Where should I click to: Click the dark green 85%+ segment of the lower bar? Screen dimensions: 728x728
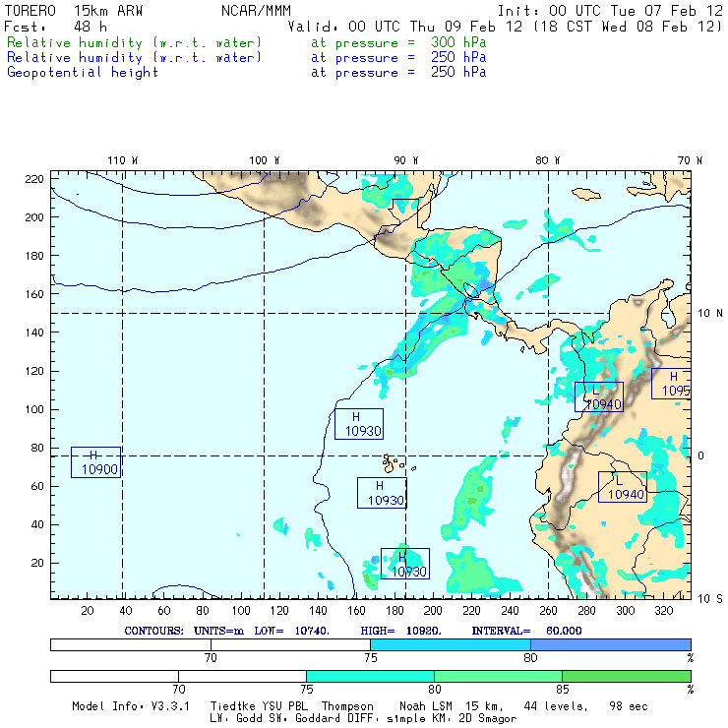627,676
